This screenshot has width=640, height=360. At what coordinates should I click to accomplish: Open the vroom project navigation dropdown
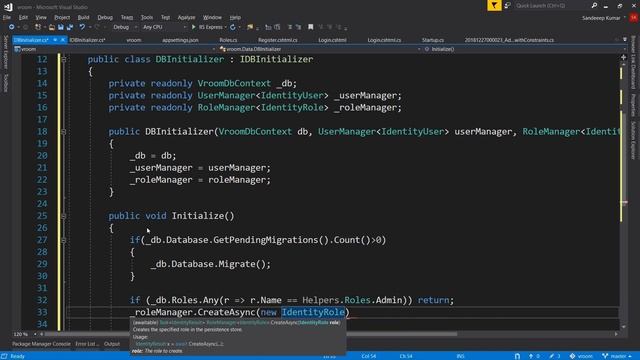[x=114, y=49]
